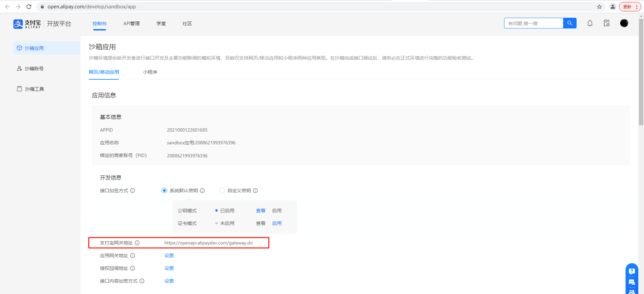The image size is (644, 294).
Task: Open the API管理 top menu
Action: 131,23
